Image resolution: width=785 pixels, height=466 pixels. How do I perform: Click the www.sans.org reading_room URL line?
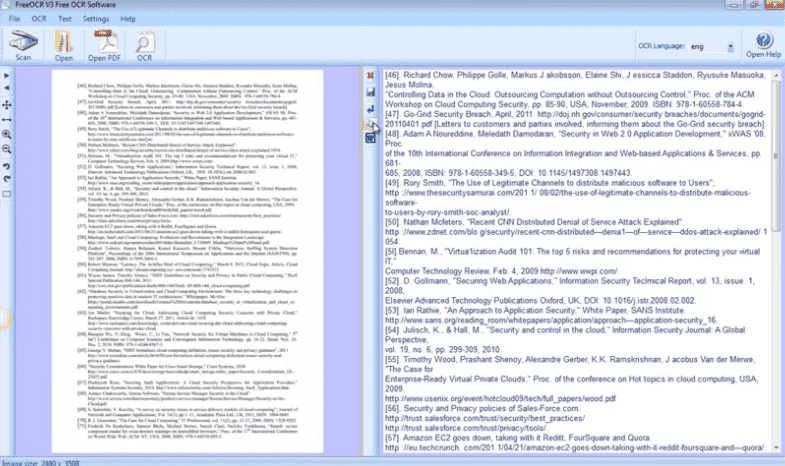(x=551, y=320)
